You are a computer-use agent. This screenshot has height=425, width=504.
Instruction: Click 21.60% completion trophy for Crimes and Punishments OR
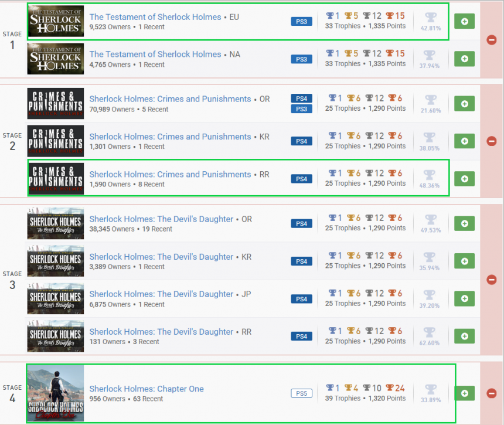tap(430, 104)
